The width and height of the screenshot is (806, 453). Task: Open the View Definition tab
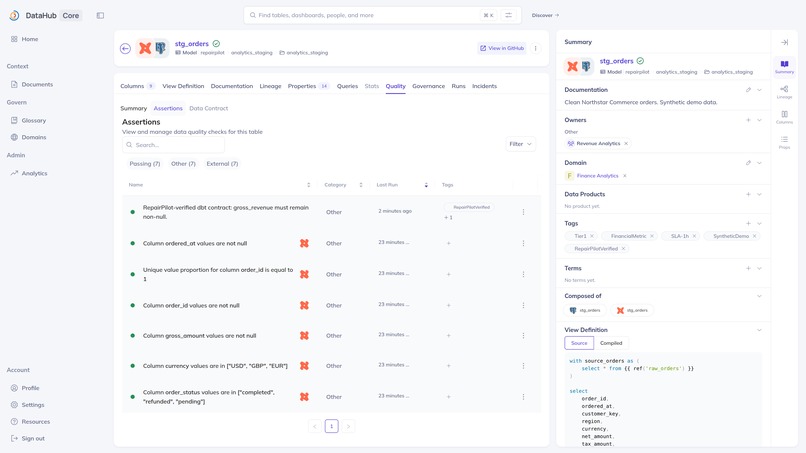point(183,86)
